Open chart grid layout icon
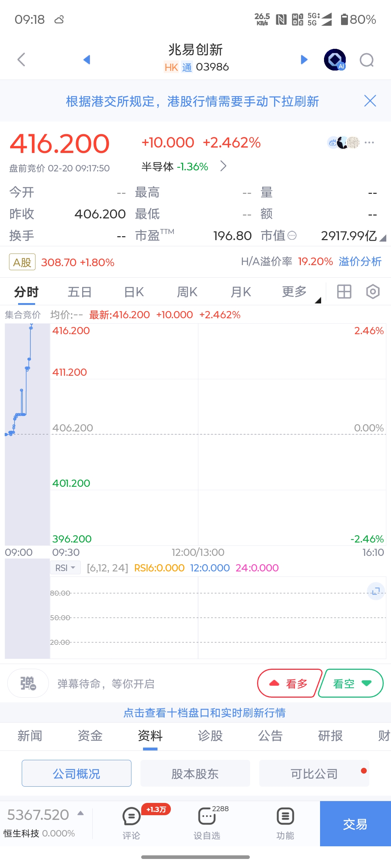 click(344, 292)
